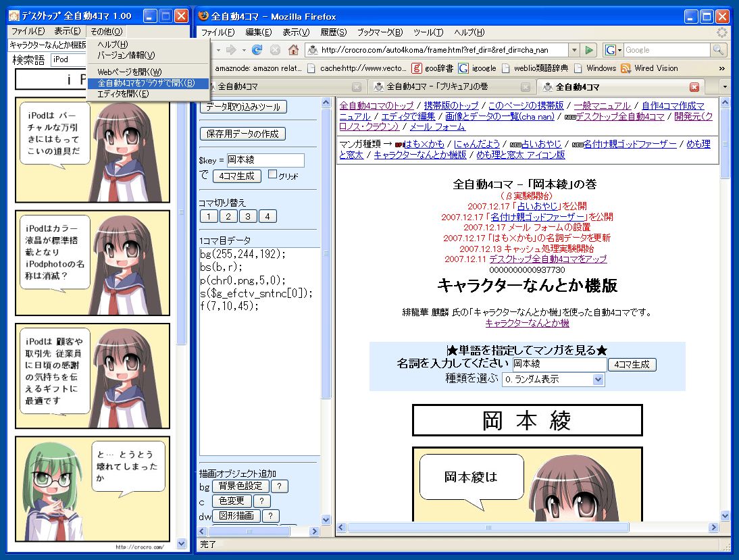The height and width of the screenshot is (560, 739).
Task: Click the 背景色設定 button
Action: click(x=240, y=486)
